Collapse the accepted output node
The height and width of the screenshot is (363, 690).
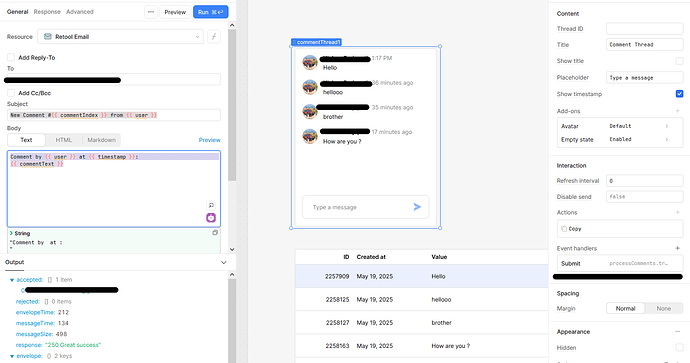12,280
